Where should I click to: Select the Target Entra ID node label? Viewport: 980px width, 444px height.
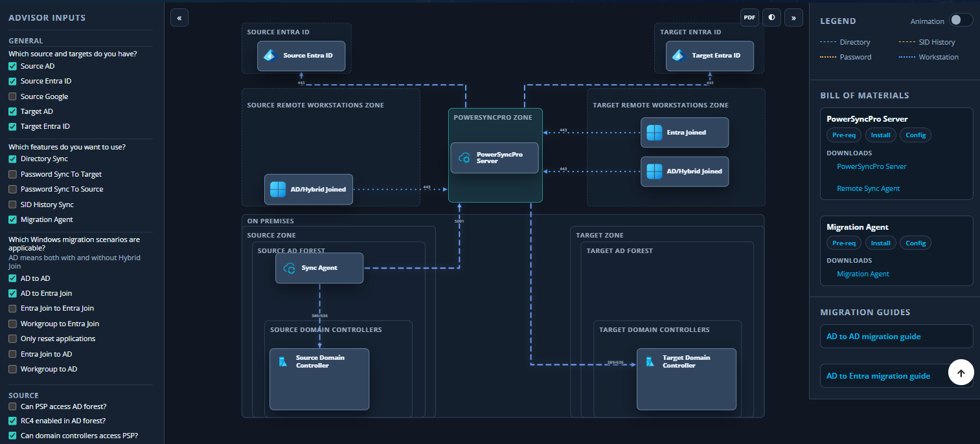point(716,56)
